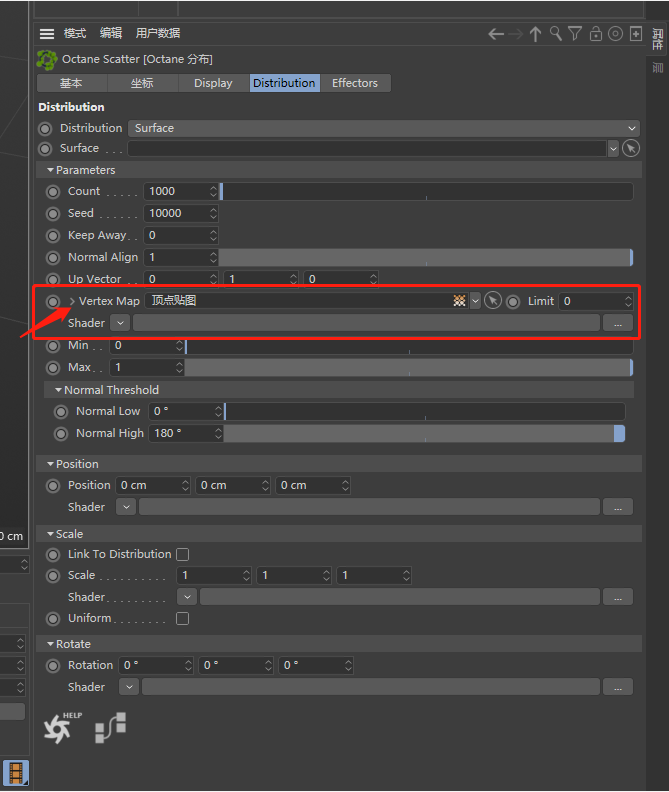Screen dimensions: 669x792
Task: Toggle Count animation circle
Action: pos(53,192)
